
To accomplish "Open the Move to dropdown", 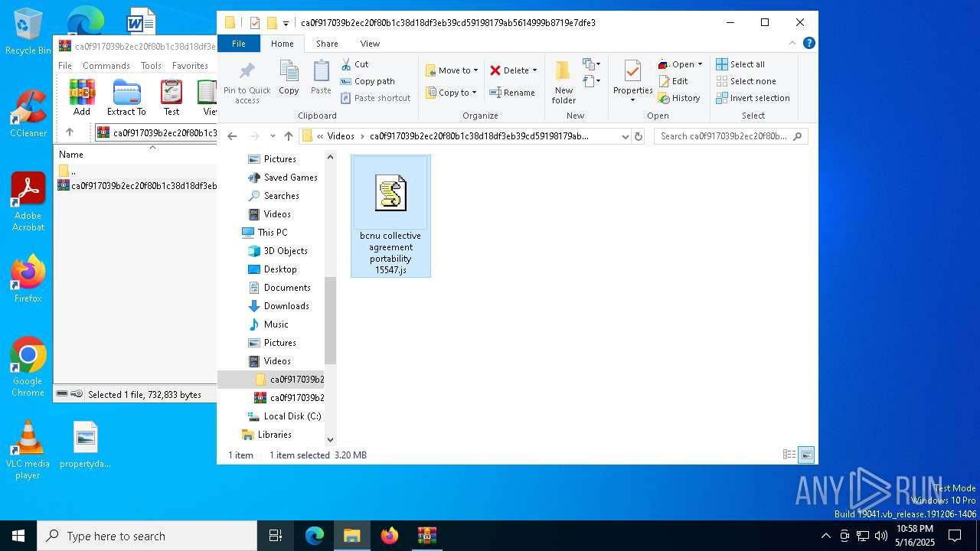I will click(x=452, y=70).
